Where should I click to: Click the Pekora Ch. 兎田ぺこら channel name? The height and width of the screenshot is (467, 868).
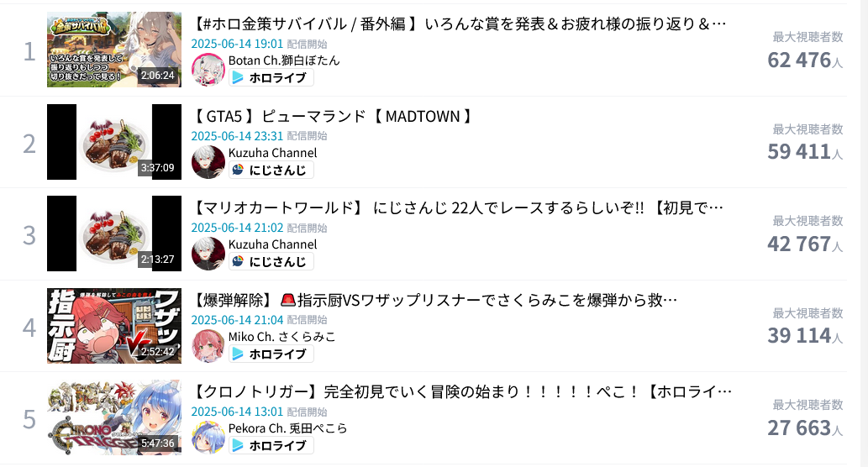(x=288, y=428)
